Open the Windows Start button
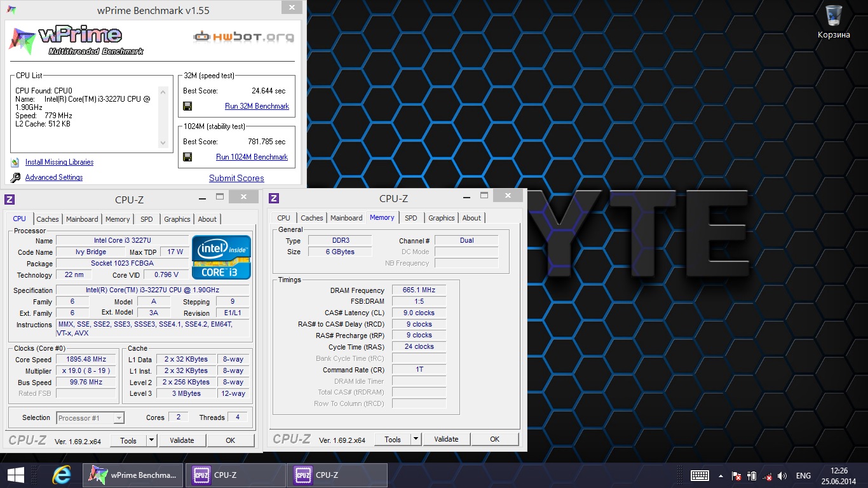This screenshot has height=488, width=868. pos(15,475)
